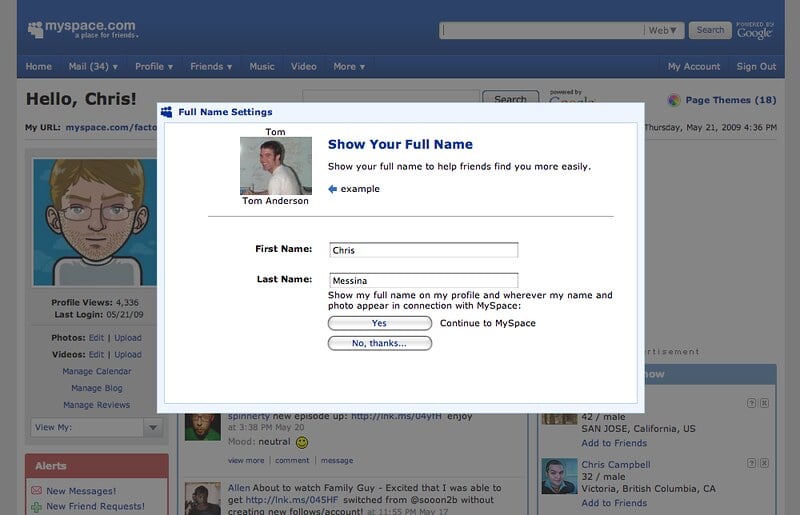Viewport: 800px width, 515px height.
Task: Click the Search button below the navigation bar
Action: (510, 97)
